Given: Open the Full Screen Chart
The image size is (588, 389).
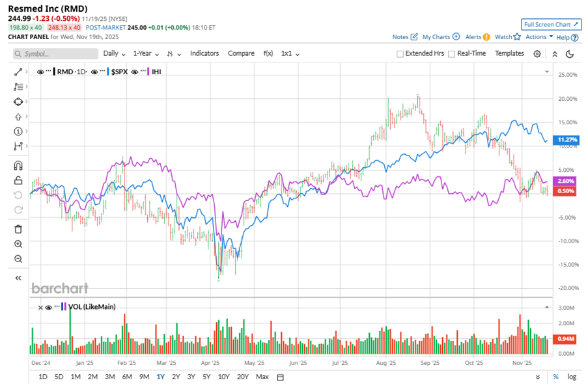Looking at the screenshot, I should click(x=551, y=24).
